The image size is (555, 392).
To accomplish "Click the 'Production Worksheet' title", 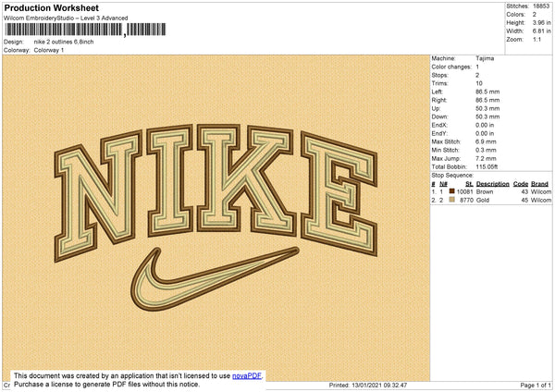I will pos(51,7).
